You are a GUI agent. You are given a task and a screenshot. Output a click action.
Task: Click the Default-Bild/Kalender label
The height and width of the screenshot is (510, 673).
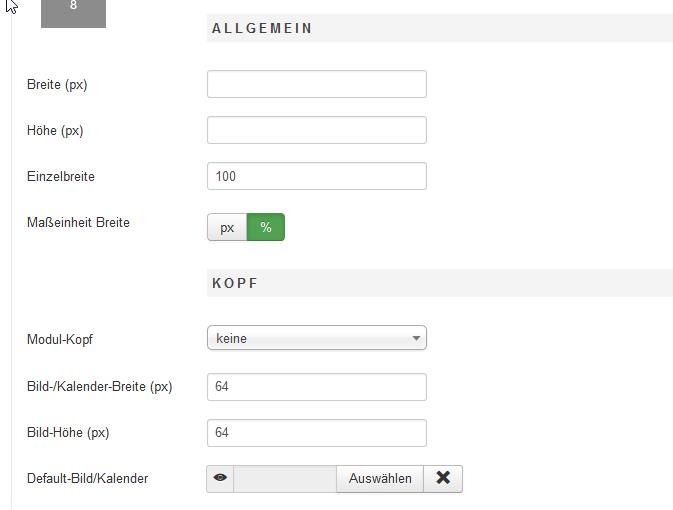click(x=87, y=478)
